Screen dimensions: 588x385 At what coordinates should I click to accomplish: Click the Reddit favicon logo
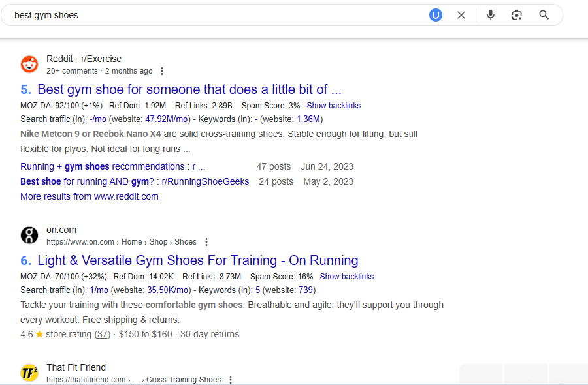[29, 65]
